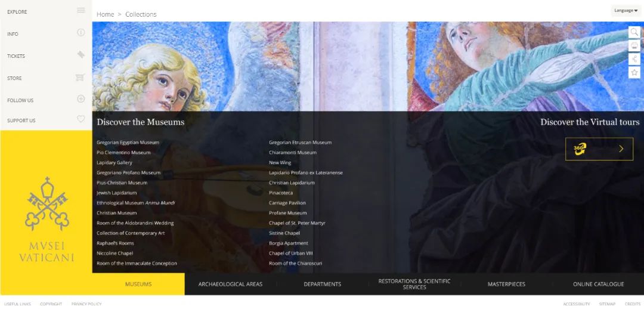Select the Online Catalogue tab

point(599,284)
